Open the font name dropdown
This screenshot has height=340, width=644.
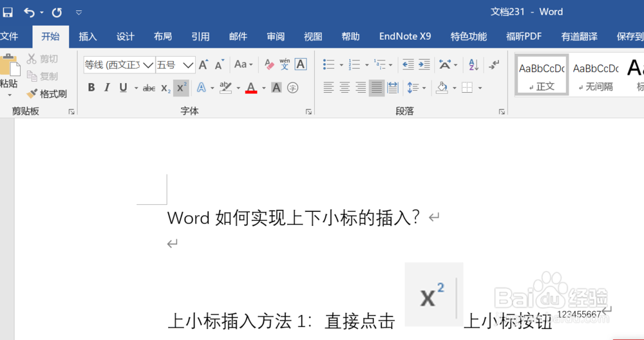[148, 65]
